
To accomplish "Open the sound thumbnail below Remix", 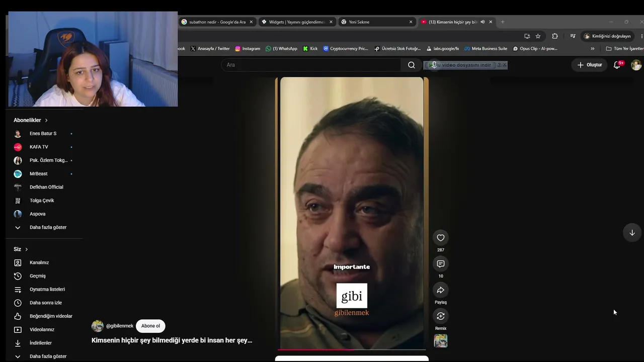I will 441,341.
